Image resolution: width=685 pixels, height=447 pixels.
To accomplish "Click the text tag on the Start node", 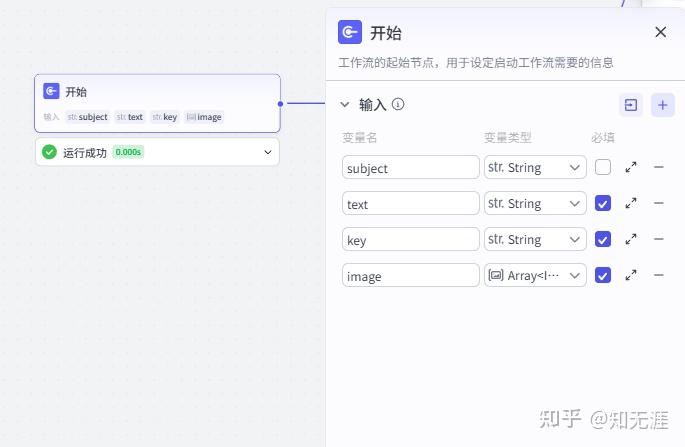I will (130, 117).
